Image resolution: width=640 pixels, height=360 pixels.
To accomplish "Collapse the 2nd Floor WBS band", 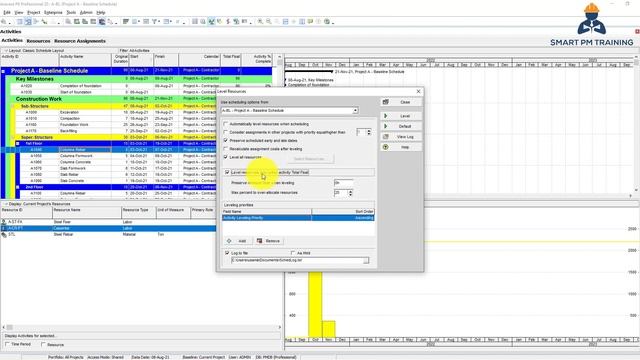I will click(18, 187).
